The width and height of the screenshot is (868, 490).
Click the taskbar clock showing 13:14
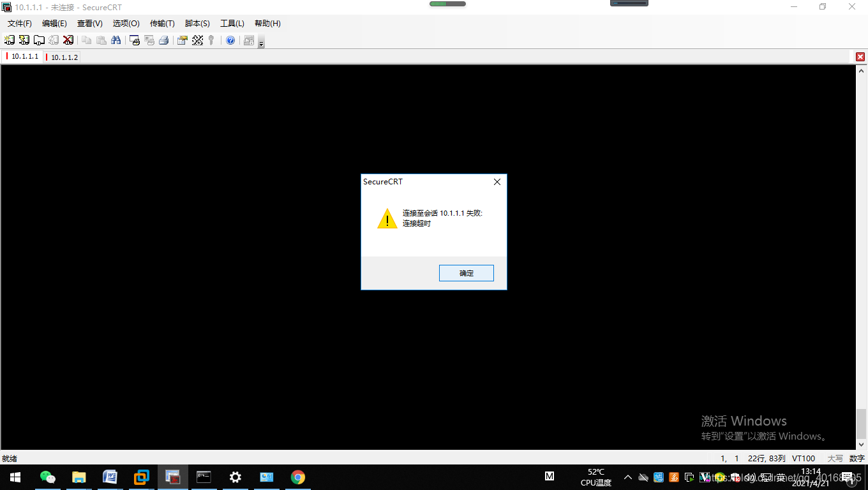coord(811,477)
